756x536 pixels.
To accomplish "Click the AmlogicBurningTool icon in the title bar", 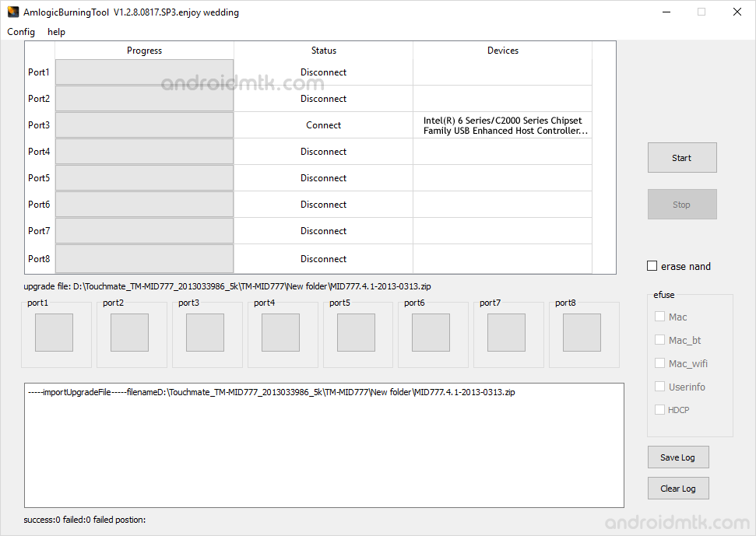I will click(x=12, y=12).
